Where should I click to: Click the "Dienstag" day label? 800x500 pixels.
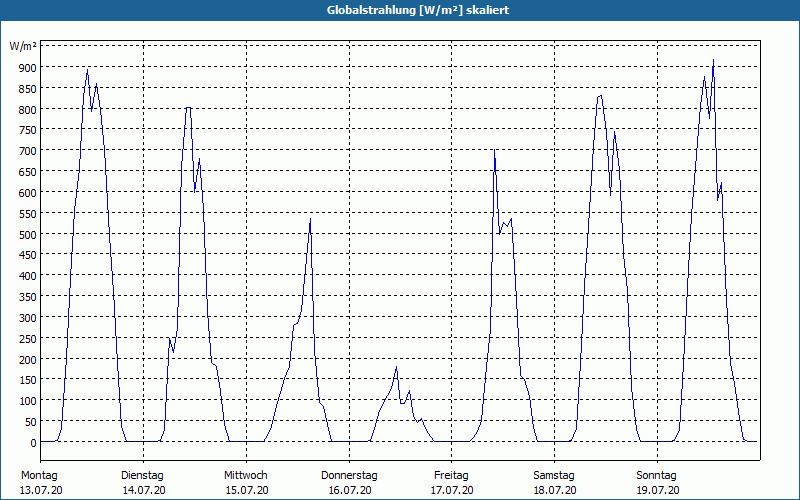142,476
